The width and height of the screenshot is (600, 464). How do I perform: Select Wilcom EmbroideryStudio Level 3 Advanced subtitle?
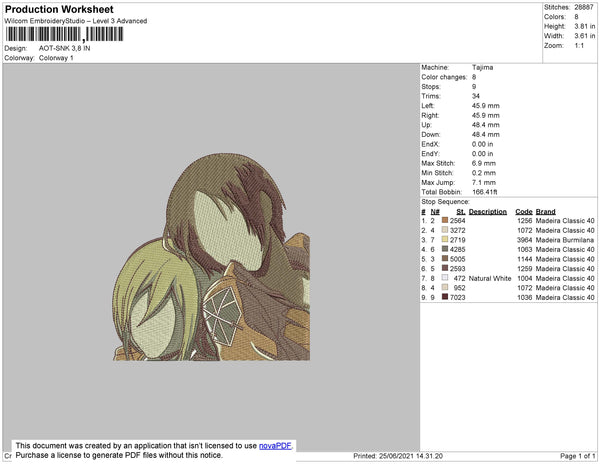75,21
